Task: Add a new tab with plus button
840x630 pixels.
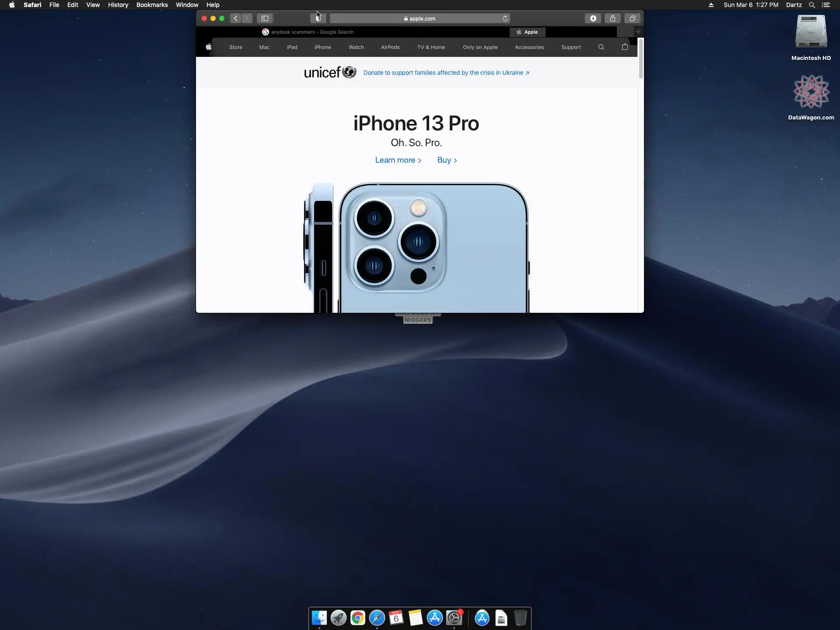Action: 638,32
